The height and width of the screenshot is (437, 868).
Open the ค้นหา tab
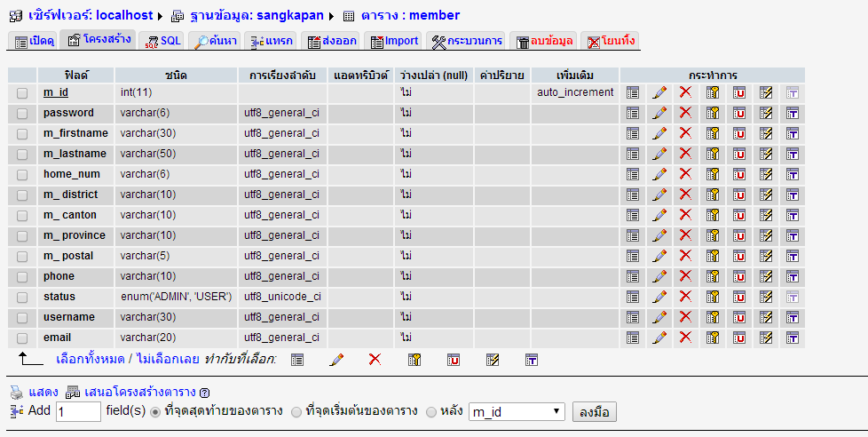(x=216, y=41)
